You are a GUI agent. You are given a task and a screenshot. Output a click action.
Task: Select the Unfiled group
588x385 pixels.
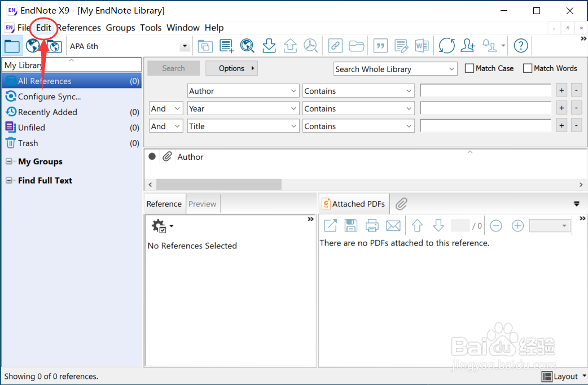click(72, 128)
